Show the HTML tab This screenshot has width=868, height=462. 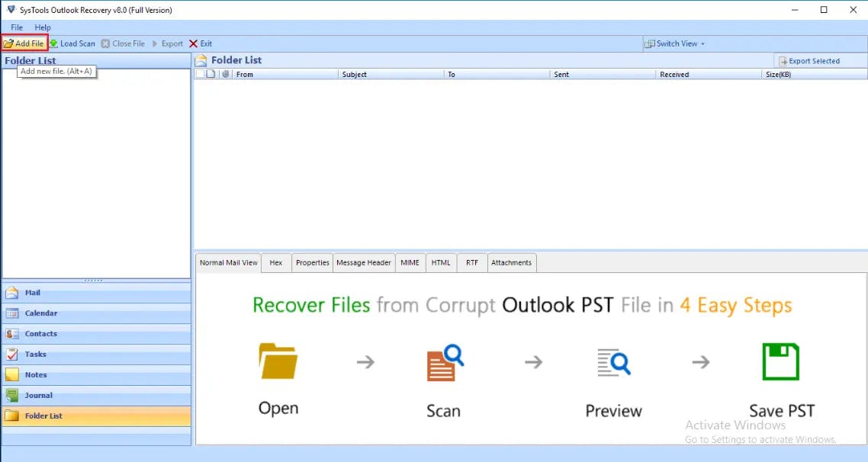tap(441, 263)
